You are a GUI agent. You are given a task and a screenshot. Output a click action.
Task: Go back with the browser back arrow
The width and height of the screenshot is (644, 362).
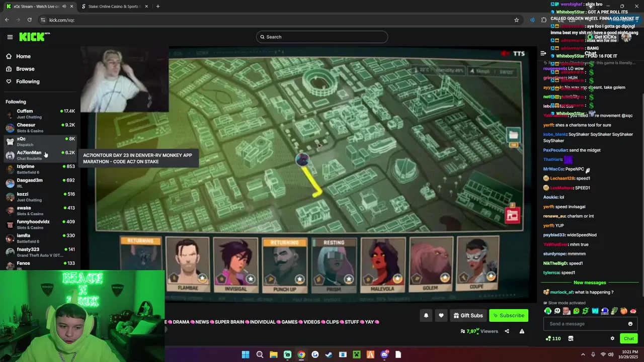click(7, 20)
